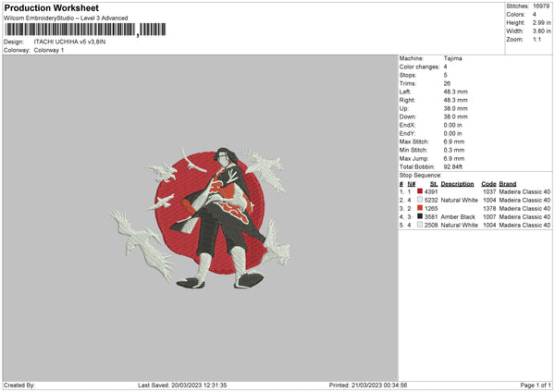Select 'Printed: 21/03/2023 00:34:56' footer text
The image size is (555, 392).
point(368,386)
